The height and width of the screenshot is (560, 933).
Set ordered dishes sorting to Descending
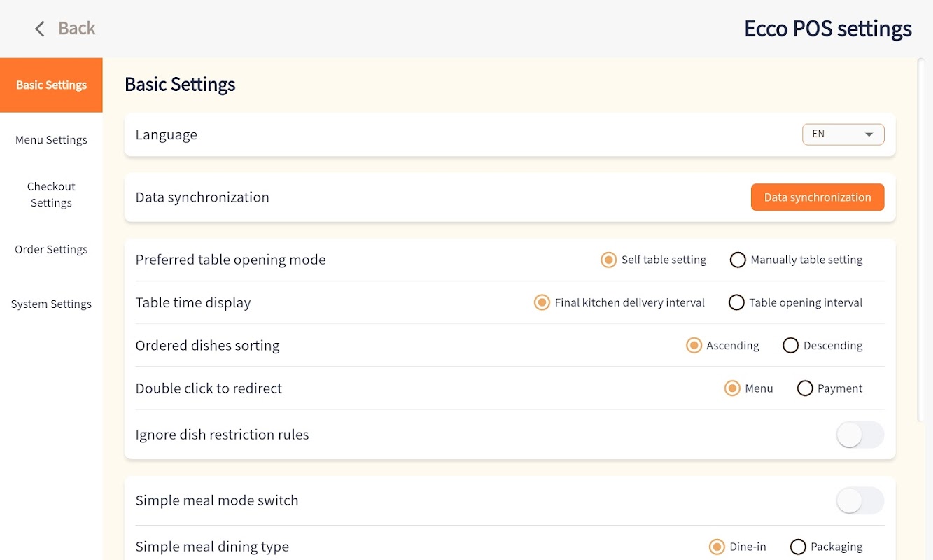pyautogui.click(x=790, y=346)
